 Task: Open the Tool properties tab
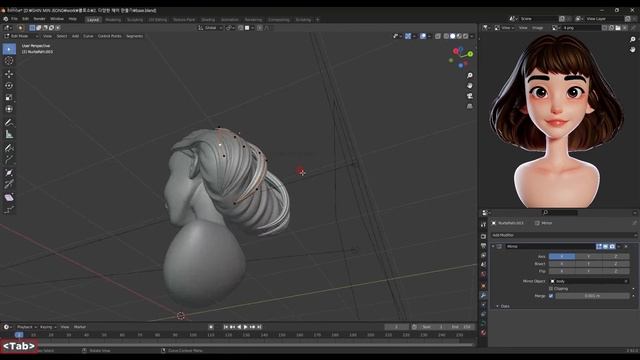(483, 224)
